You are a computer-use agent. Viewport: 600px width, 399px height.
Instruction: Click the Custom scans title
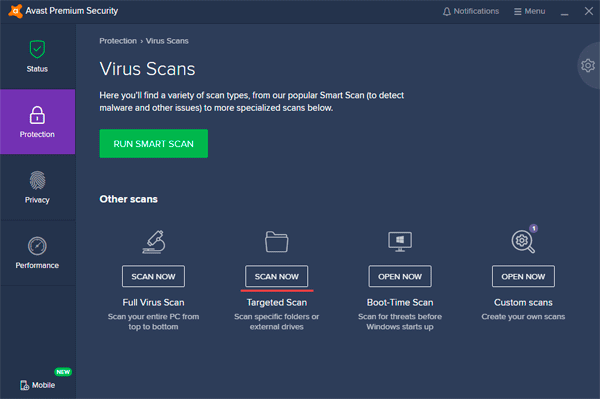(523, 303)
